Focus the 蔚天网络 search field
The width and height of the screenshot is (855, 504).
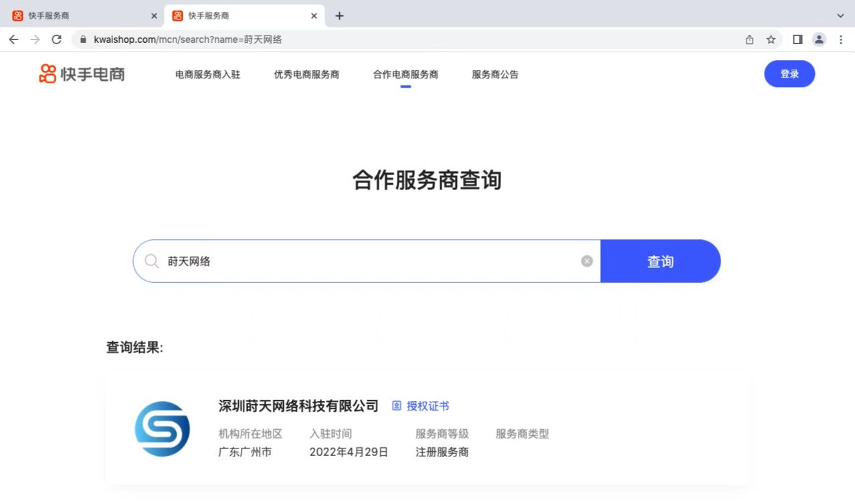[x=367, y=261]
